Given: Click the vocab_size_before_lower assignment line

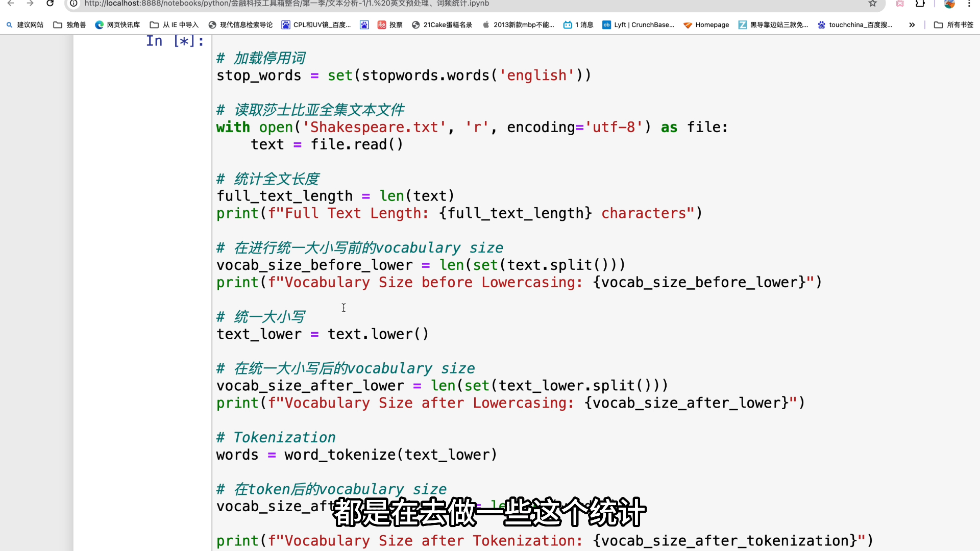Looking at the screenshot, I should click(421, 265).
